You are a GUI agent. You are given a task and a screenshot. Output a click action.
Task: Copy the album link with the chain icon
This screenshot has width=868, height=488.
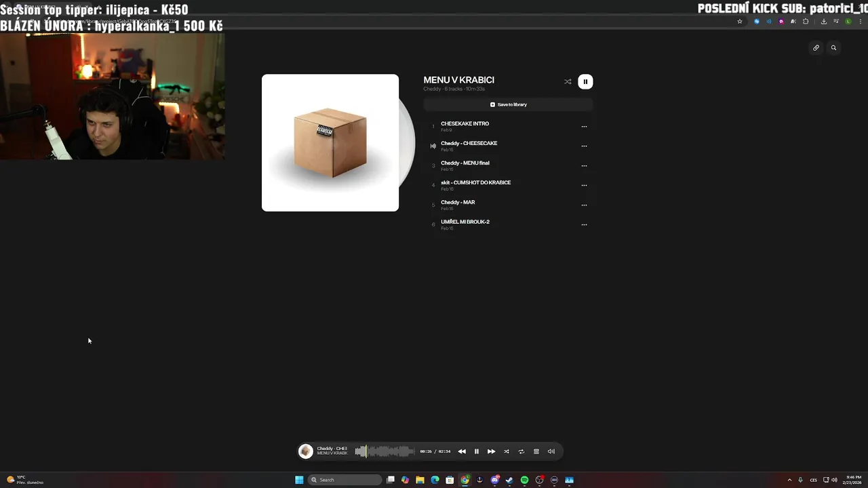816,47
